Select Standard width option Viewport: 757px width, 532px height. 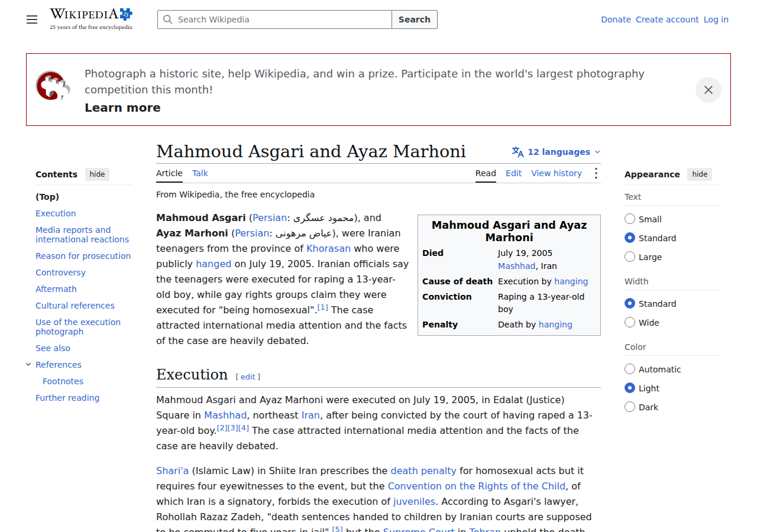(x=630, y=304)
